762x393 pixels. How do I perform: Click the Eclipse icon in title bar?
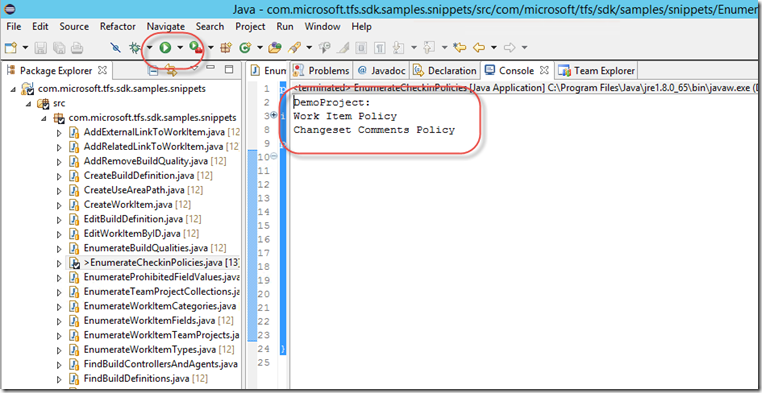[x=10, y=8]
